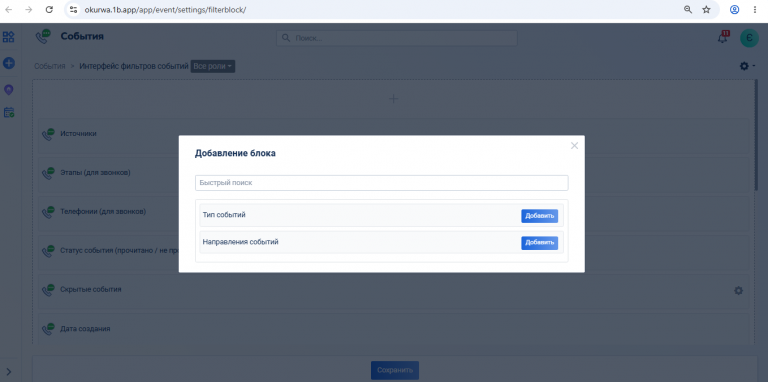The height and width of the screenshot is (382, 768).
Task: Reload the page with refresh icon
Action: (49, 9)
